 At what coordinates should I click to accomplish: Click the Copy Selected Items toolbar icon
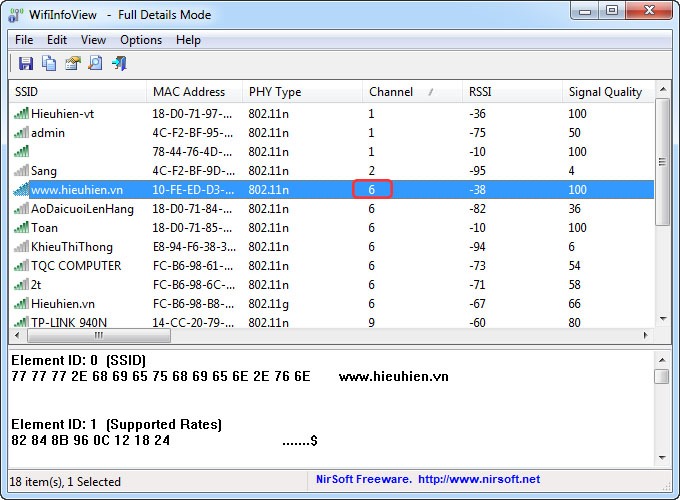pos(49,64)
